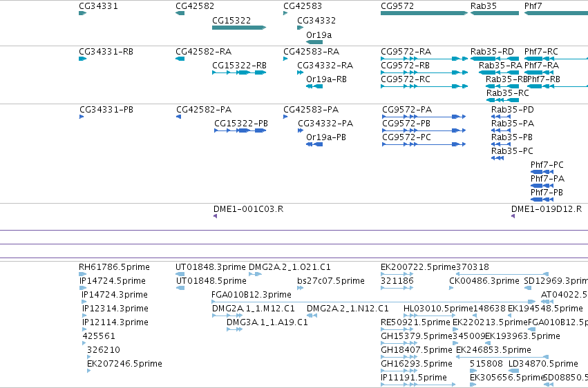
Task: Select clone DMG3A.1_1.A19.C1
Action: pyautogui.click(x=267, y=322)
